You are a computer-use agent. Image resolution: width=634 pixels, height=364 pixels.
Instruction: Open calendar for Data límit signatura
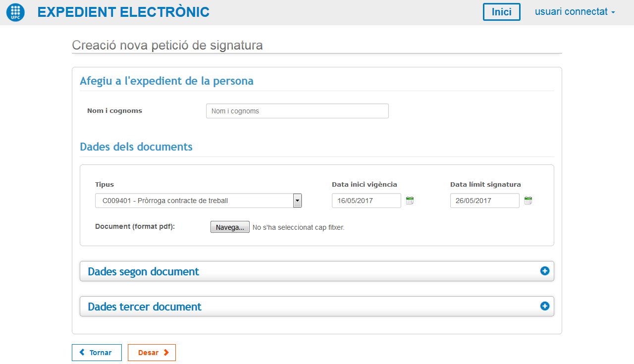(528, 201)
